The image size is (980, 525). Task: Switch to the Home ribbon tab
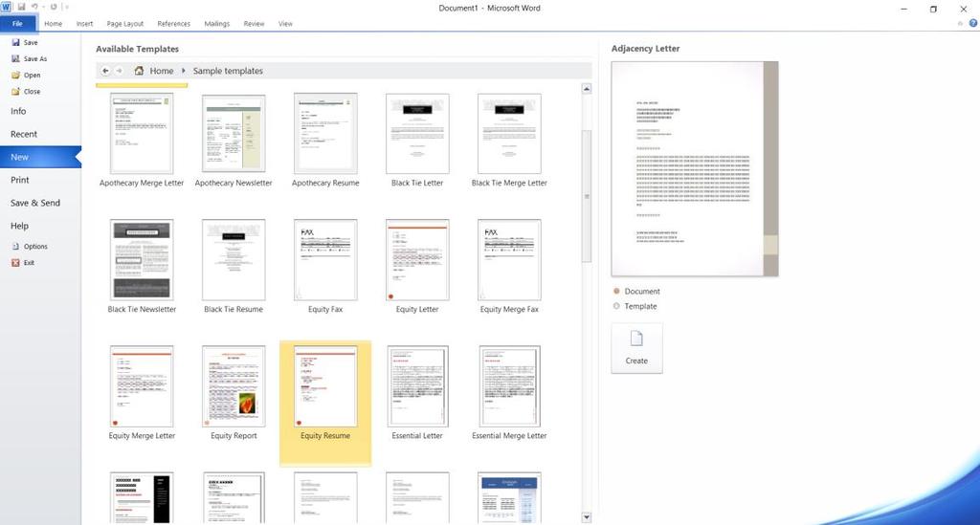point(54,24)
